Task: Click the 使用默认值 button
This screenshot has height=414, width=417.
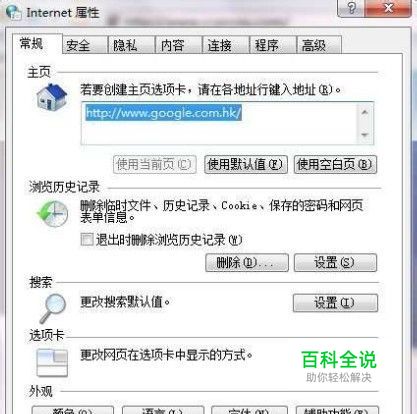Action: click(x=246, y=164)
